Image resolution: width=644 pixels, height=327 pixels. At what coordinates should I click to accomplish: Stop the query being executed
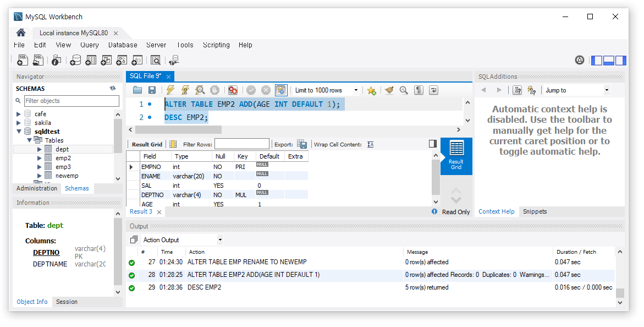pyautogui.click(x=214, y=90)
